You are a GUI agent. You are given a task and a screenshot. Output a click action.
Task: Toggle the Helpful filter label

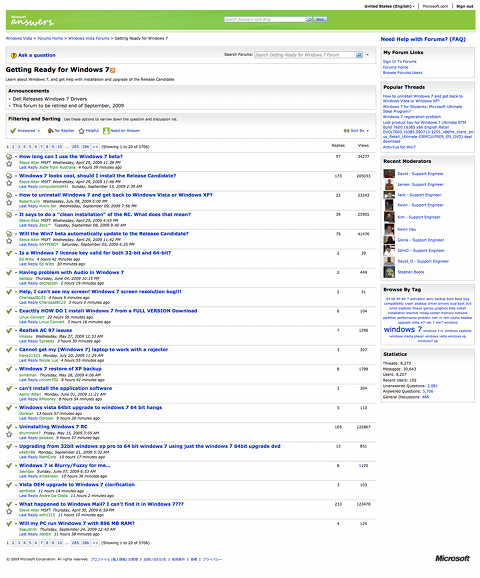92,131
